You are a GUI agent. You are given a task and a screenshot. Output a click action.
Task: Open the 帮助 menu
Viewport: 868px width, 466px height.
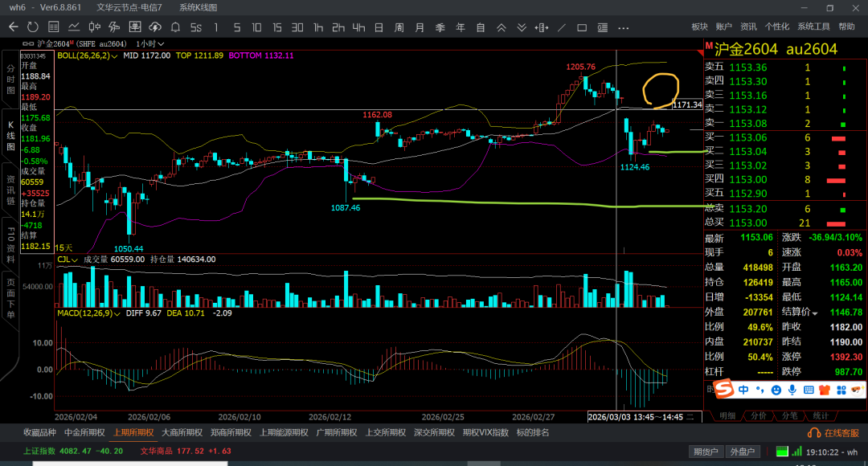coord(846,27)
